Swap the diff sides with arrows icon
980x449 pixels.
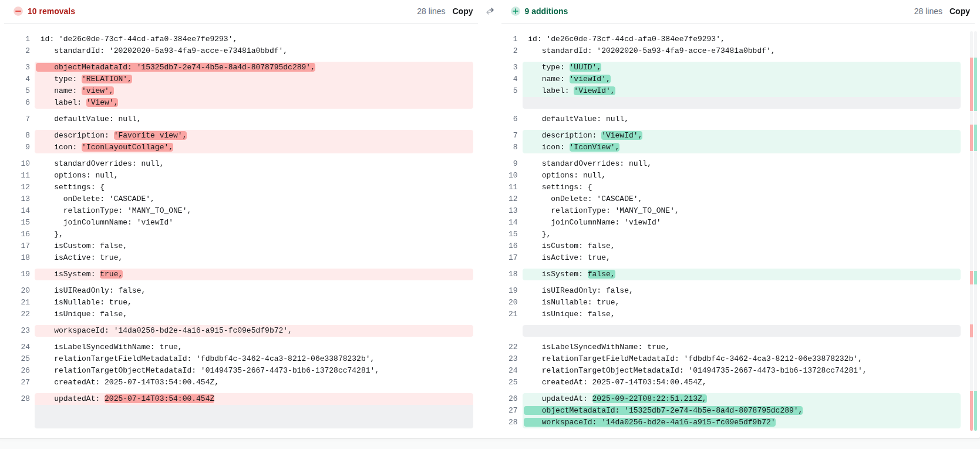click(490, 11)
